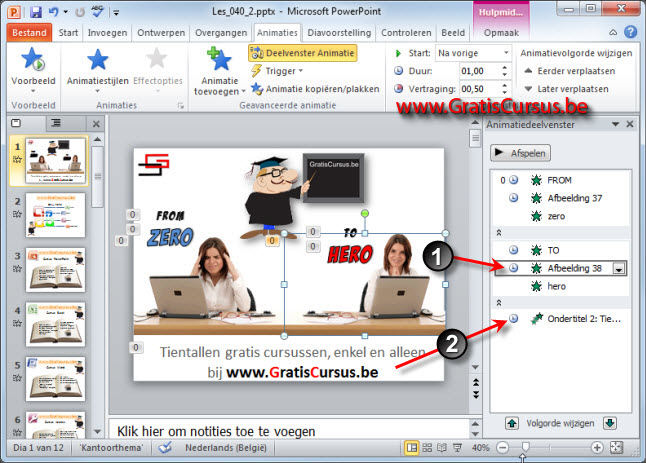646x463 pixels.
Task: Click the zoom slider handle
Action: pyautogui.click(x=525, y=447)
